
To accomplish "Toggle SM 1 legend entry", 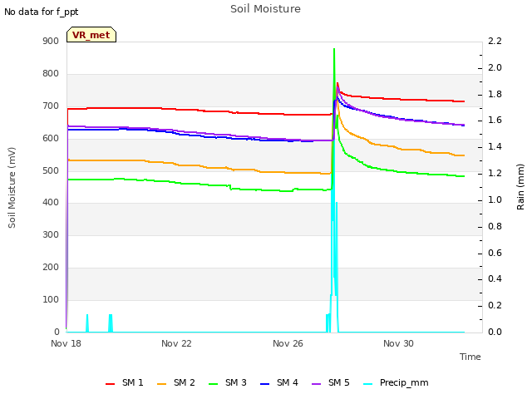I will [x=125, y=383].
